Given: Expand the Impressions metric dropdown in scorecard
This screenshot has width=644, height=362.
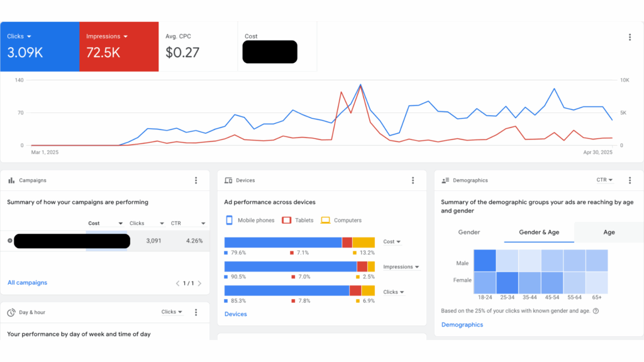Looking at the screenshot, I should [126, 36].
